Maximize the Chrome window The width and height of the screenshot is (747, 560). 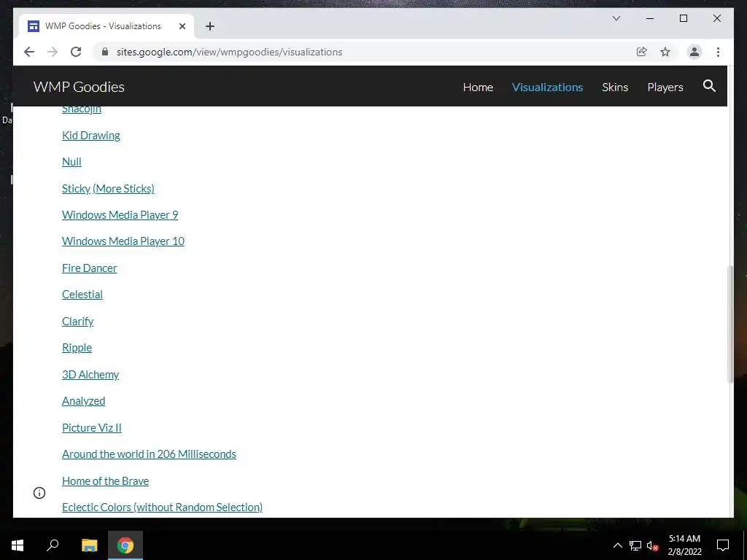683,18
